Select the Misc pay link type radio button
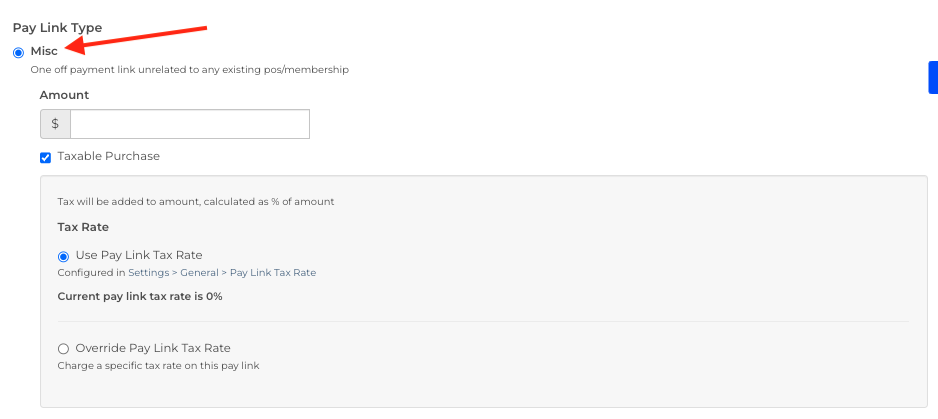 [19, 52]
